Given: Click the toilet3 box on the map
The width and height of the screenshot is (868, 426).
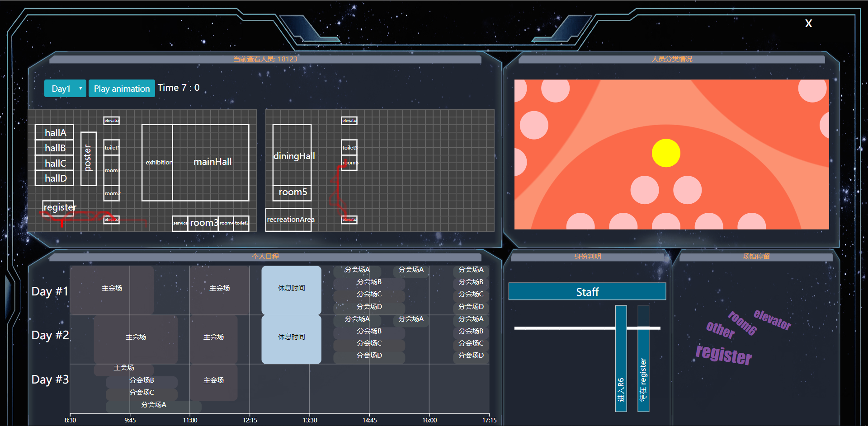Looking at the screenshot, I should [x=349, y=148].
